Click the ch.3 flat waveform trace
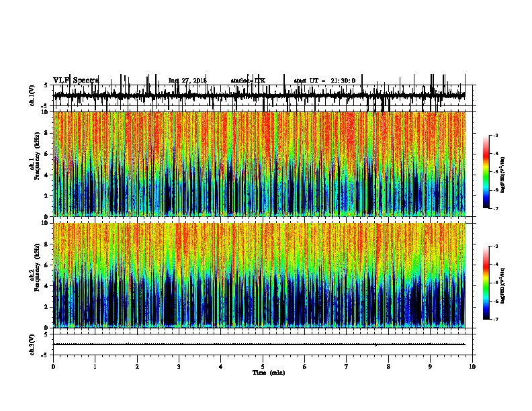This screenshot has width=532, height=411. [x=259, y=345]
